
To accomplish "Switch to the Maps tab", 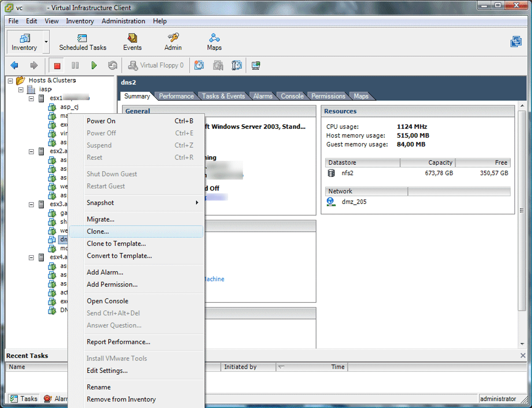I will click(x=361, y=96).
